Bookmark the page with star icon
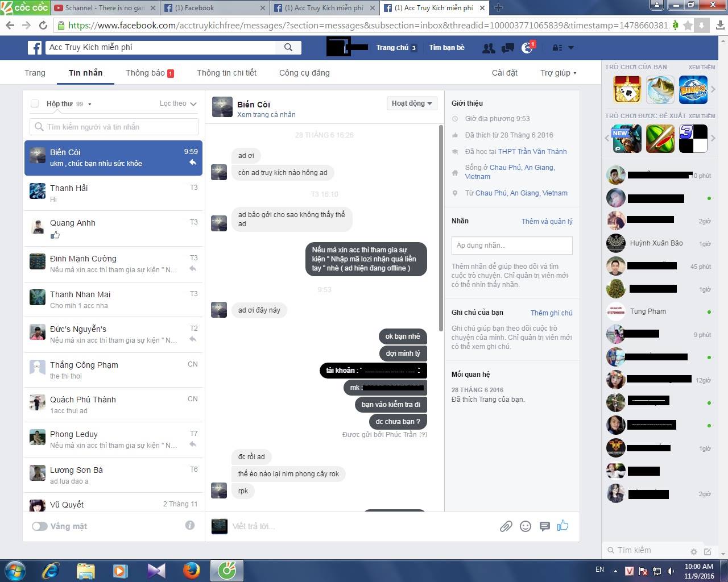This screenshot has width=728, height=582. tap(688, 26)
